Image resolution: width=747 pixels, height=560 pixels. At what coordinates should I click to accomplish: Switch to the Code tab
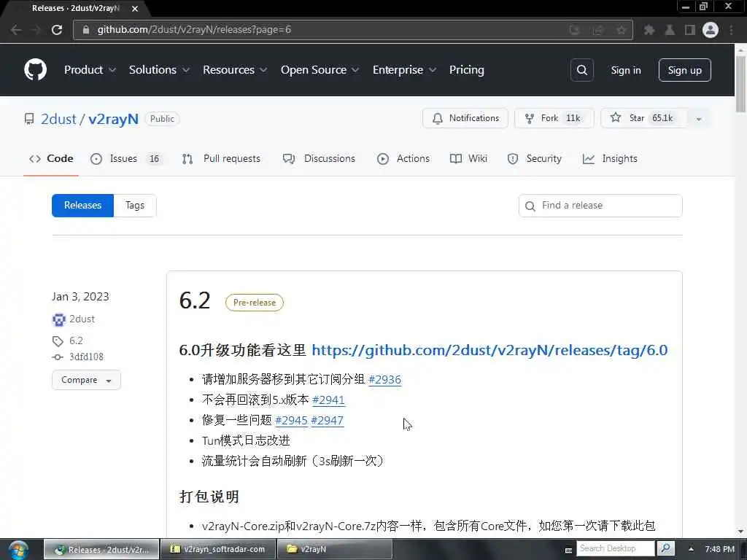(51, 158)
